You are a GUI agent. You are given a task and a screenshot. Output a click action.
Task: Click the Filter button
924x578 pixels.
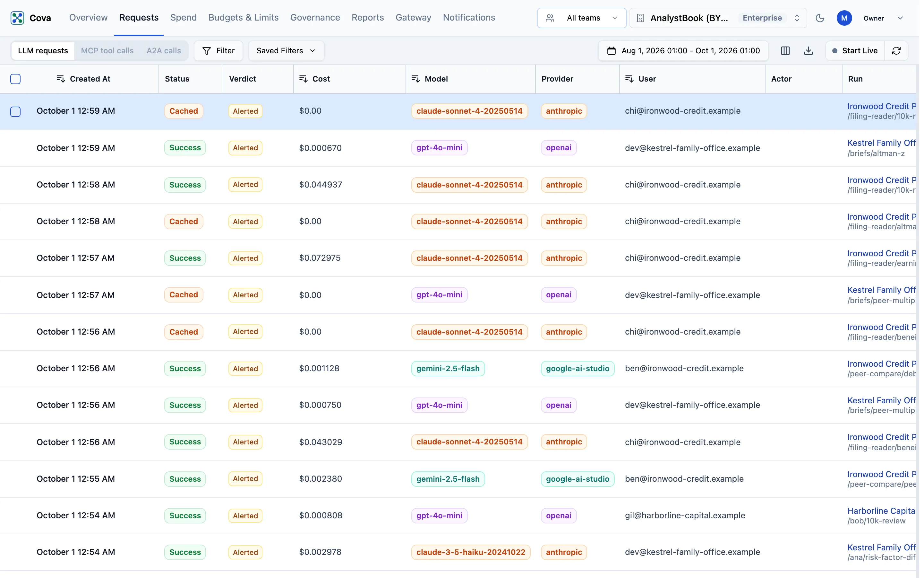218,51
